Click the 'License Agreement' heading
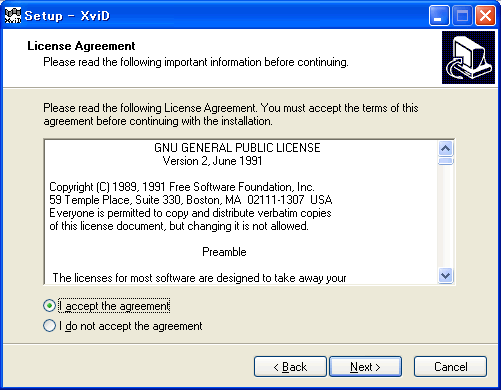This screenshot has height=390, width=501. point(81,46)
